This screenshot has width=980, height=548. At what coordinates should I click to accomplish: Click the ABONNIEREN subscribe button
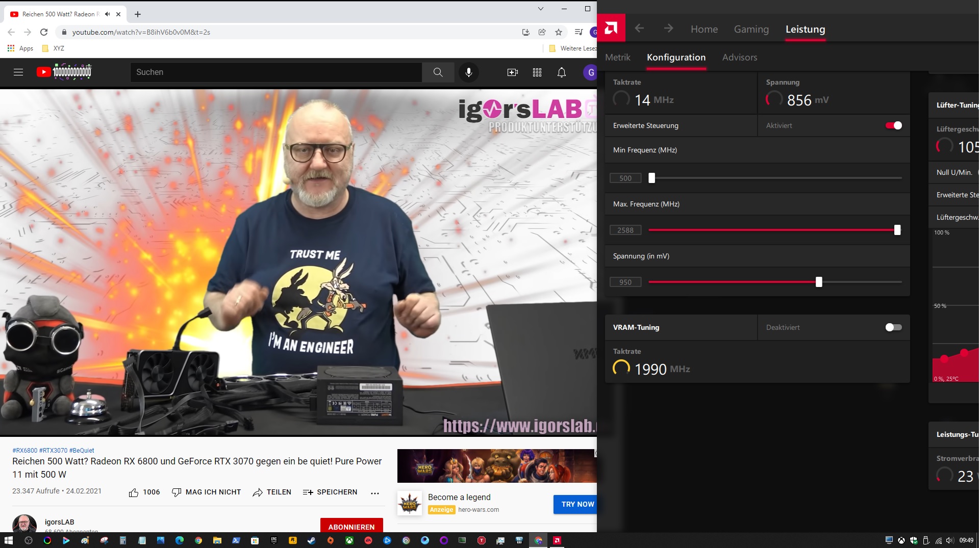(x=351, y=526)
